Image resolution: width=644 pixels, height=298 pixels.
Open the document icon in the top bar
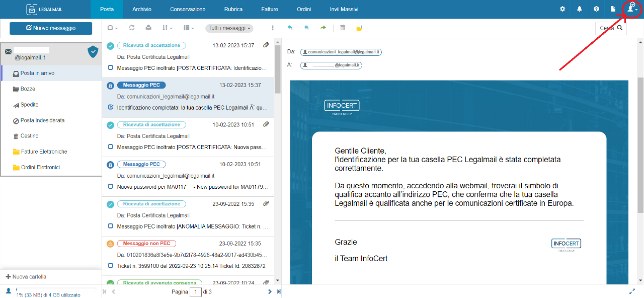tap(613, 9)
